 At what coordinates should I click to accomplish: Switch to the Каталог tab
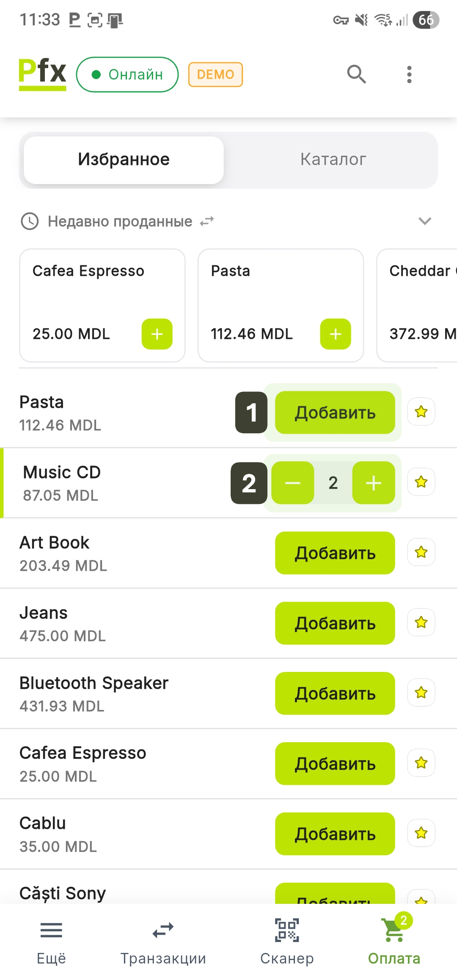pyautogui.click(x=333, y=160)
